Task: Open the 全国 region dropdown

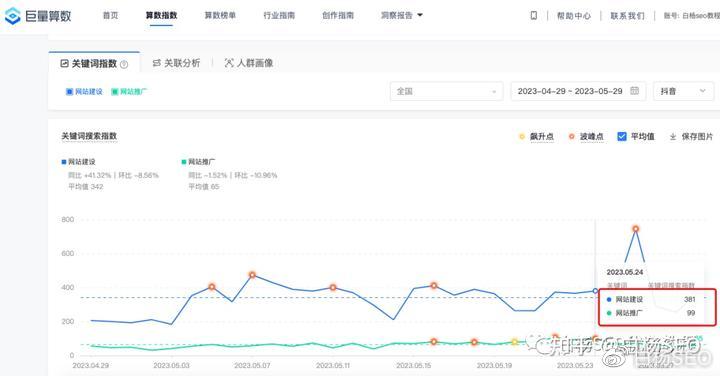Action: pyautogui.click(x=446, y=91)
